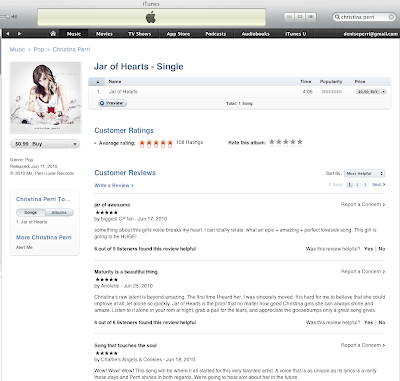Screen dimensions: 400x381
Task: Go to reviews page 2
Action: click(x=357, y=184)
